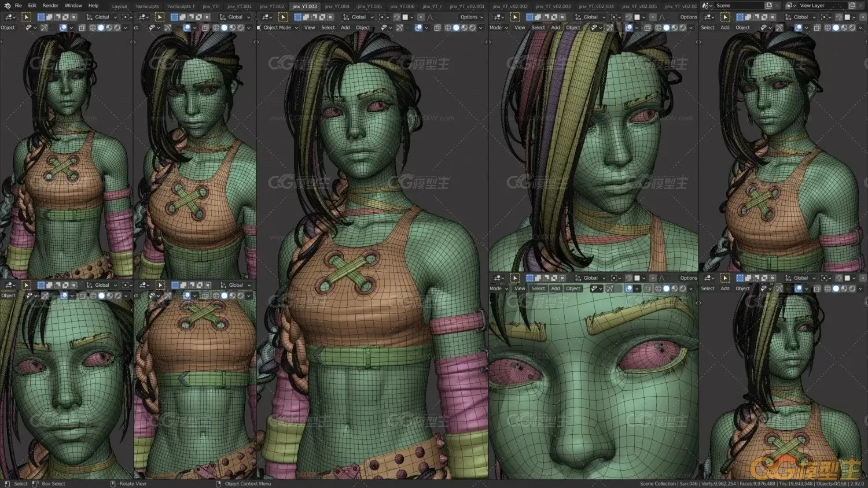The height and width of the screenshot is (488, 868).
Task: Open the jinx_YT.004 workspace tab
Action: [337, 6]
